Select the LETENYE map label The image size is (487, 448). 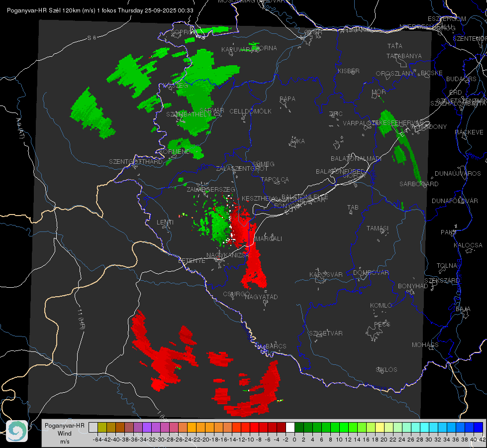pyautogui.click(x=192, y=260)
